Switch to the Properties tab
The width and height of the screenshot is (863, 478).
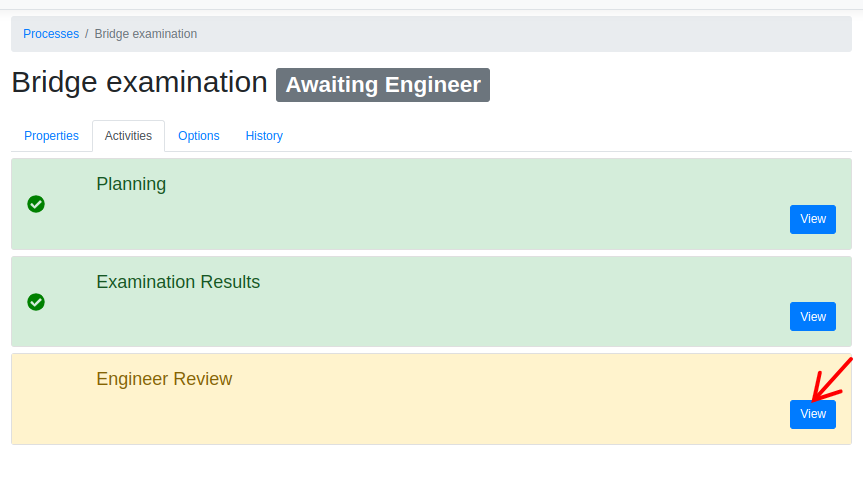tap(51, 136)
